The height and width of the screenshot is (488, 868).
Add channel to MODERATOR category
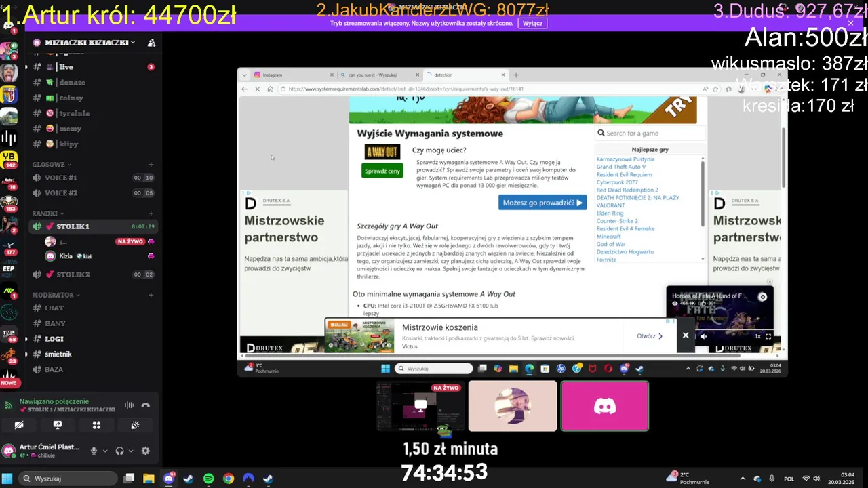(151, 295)
